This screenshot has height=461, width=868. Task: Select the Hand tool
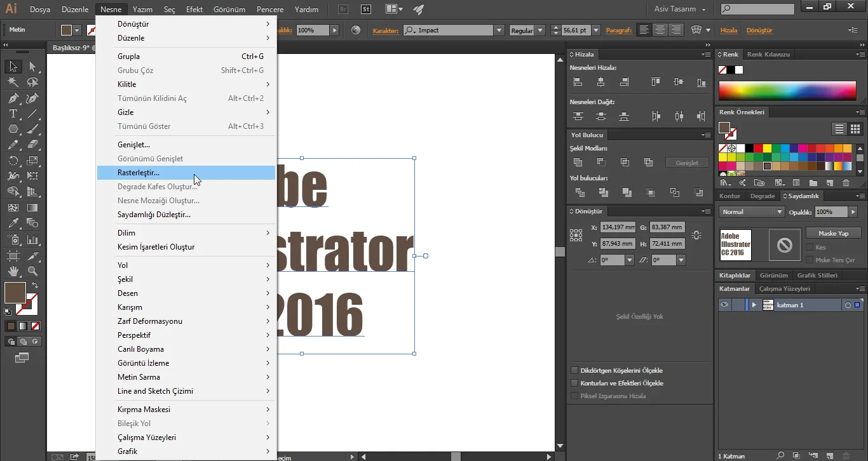tap(13, 271)
